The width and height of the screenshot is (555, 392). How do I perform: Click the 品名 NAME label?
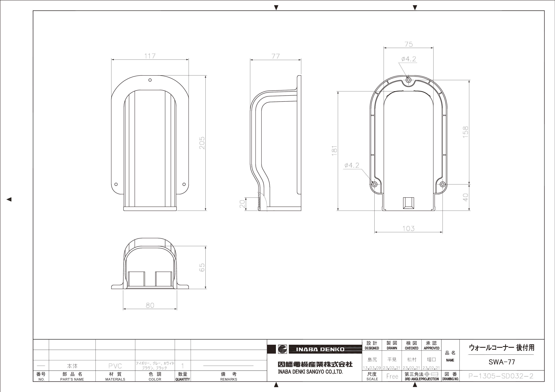450,356
